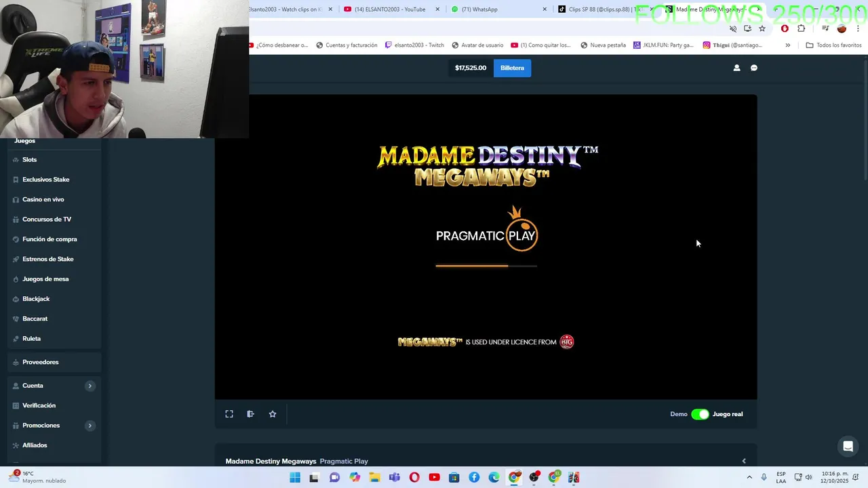868x488 pixels.
Task: Switch to theatre mode icon below game
Action: tap(250, 414)
